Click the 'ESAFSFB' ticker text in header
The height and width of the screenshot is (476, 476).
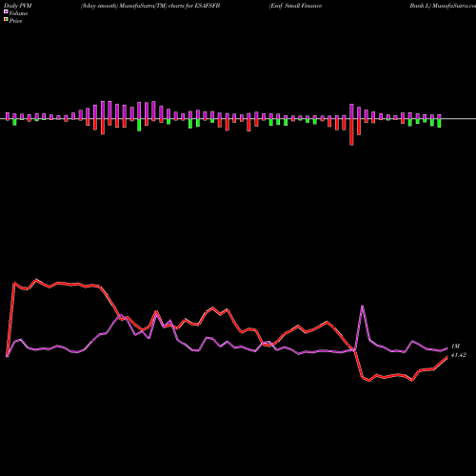(207, 6)
